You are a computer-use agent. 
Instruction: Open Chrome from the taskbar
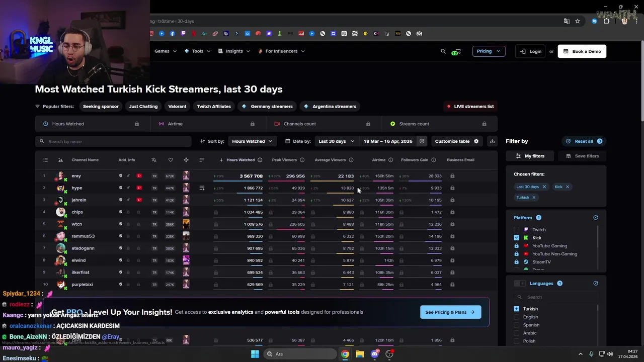click(345, 354)
